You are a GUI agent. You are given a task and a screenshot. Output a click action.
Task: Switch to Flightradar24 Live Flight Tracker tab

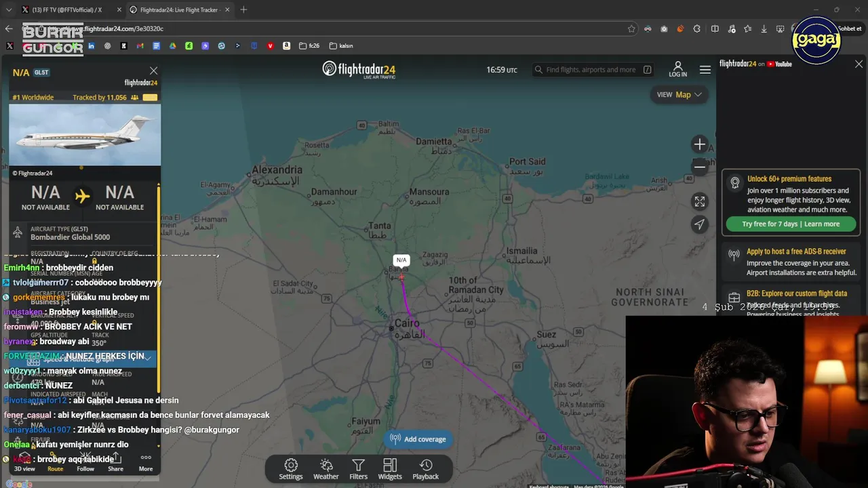180,9
